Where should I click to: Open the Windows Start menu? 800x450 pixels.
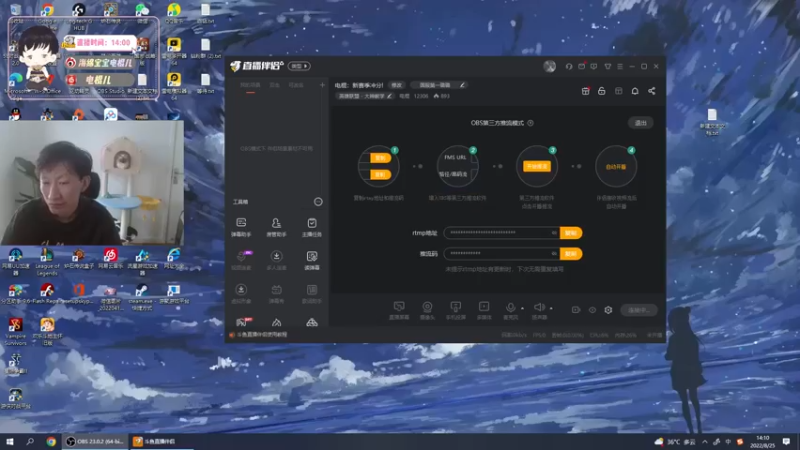coord(9,441)
